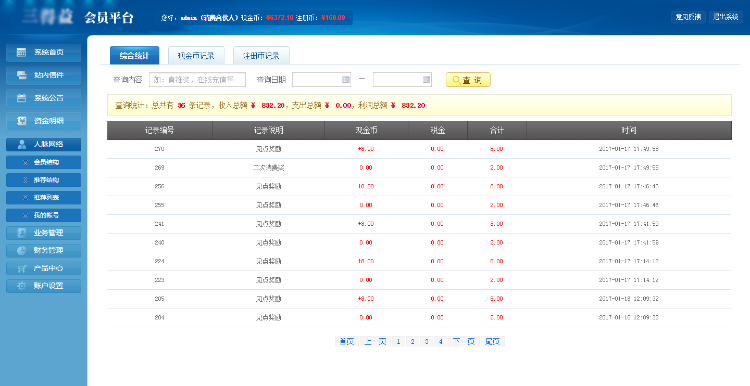
Task: Switch to the 现金币记录 tab
Action: tap(196, 55)
